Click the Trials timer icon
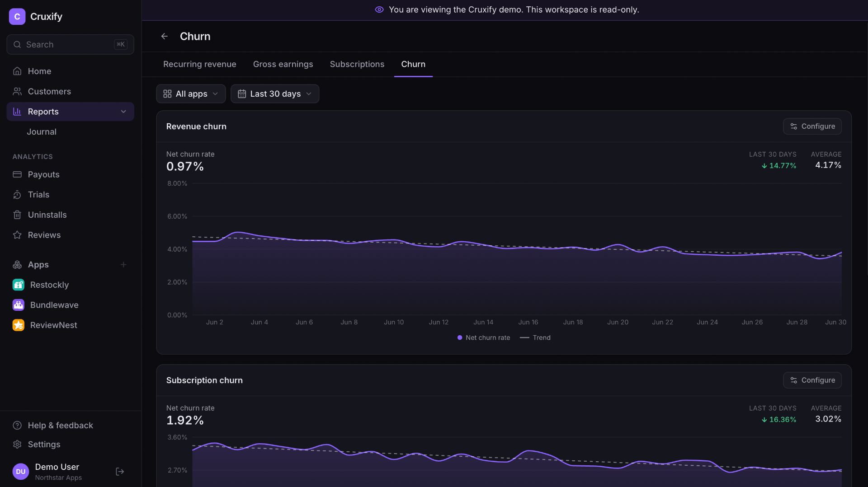Image resolution: width=868 pixels, height=487 pixels. pyautogui.click(x=17, y=195)
